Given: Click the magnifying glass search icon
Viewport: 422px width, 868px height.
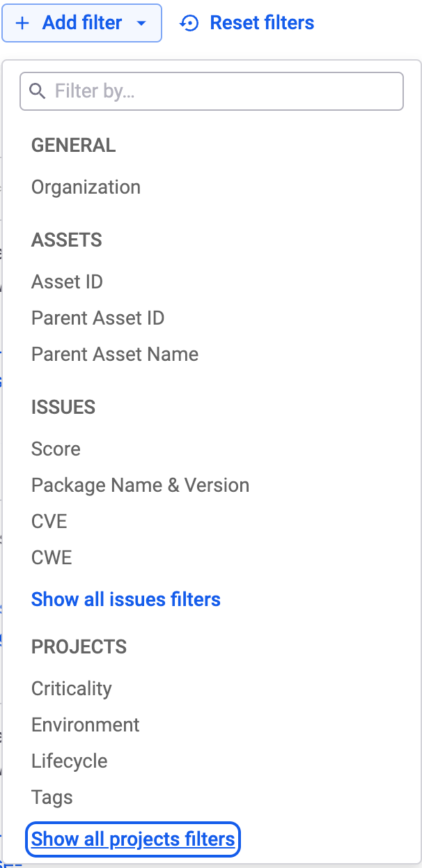Looking at the screenshot, I should (x=38, y=91).
